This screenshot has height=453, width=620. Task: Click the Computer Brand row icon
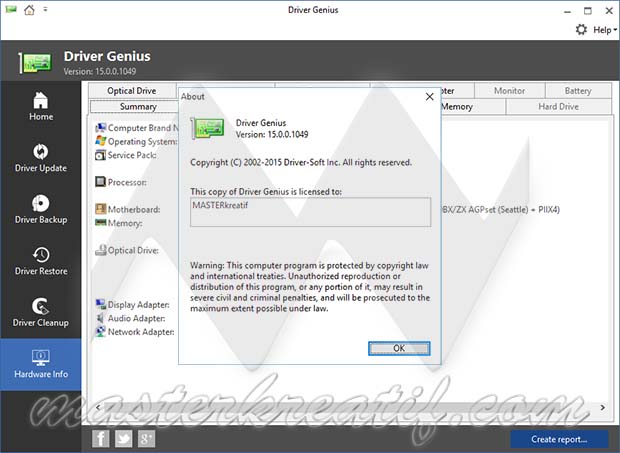click(x=100, y=128)
